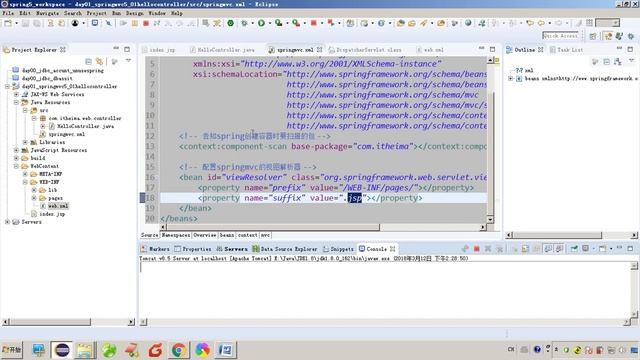Click Collapse All icon in Project Explorer
This screenshot has height=360, width=640.
88,61
